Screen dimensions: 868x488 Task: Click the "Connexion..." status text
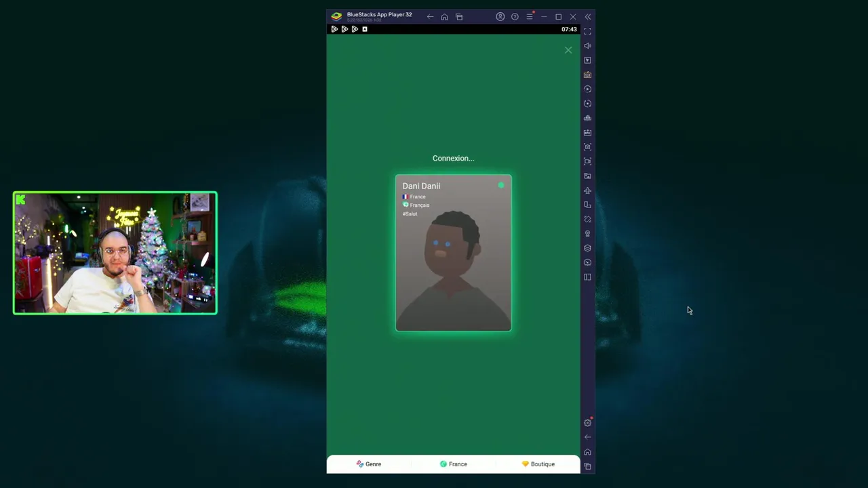(x=454, y=159)
